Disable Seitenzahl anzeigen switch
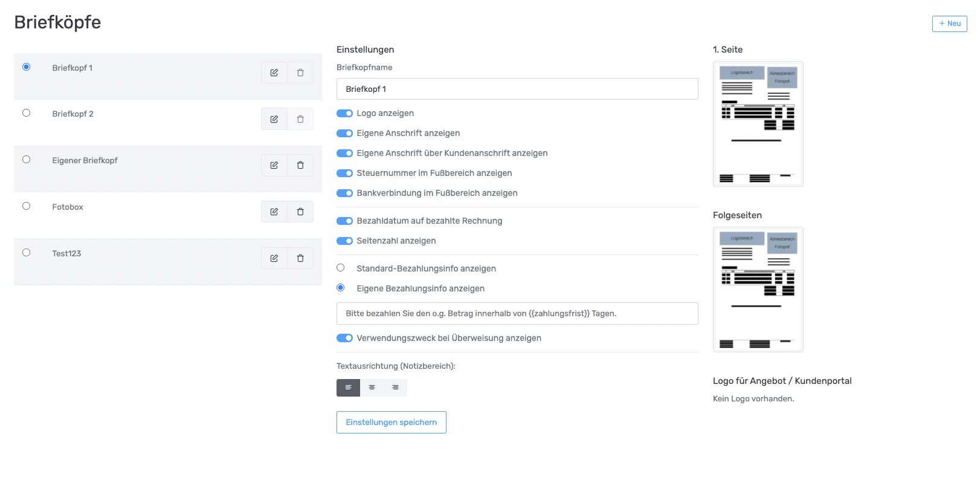The height and width of the screenshot is (477, 980). coord(344,241)
